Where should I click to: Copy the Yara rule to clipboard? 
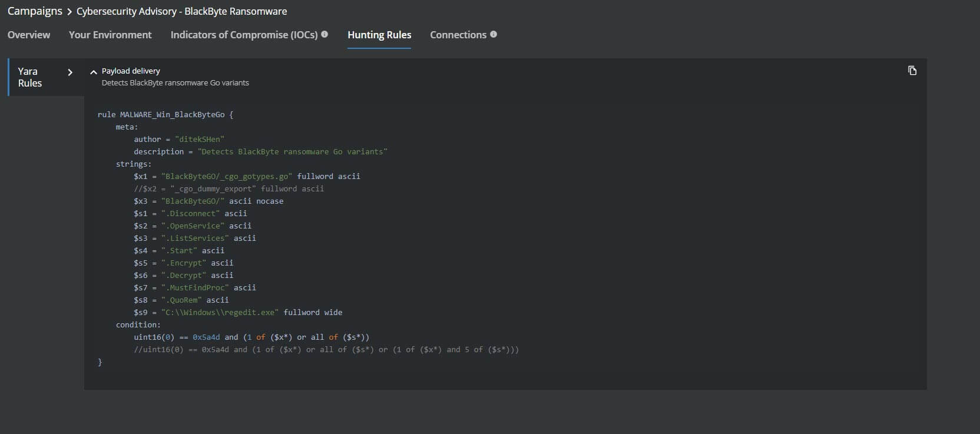(912, 71)
